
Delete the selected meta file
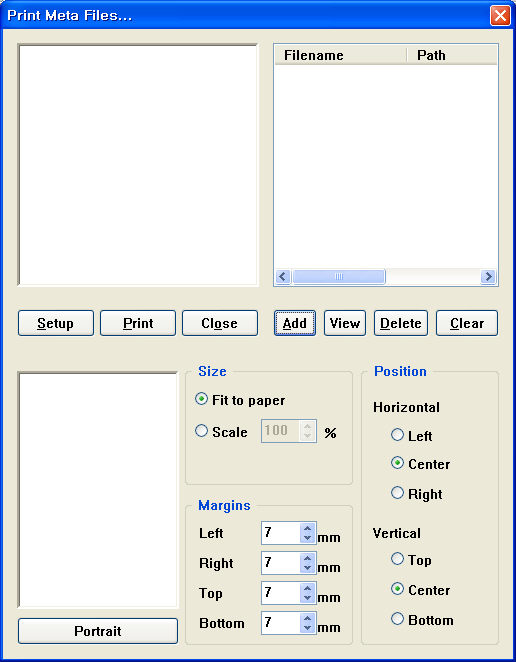tap(401, 323)
